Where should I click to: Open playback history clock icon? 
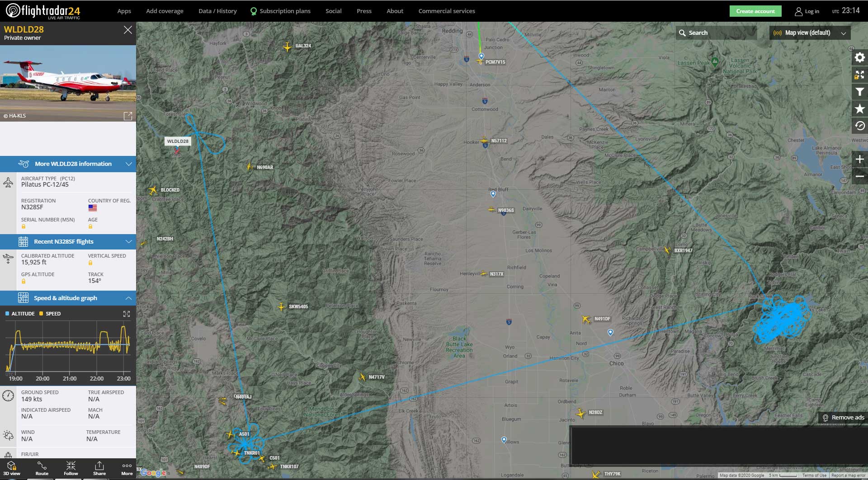[x=859, y=126]
